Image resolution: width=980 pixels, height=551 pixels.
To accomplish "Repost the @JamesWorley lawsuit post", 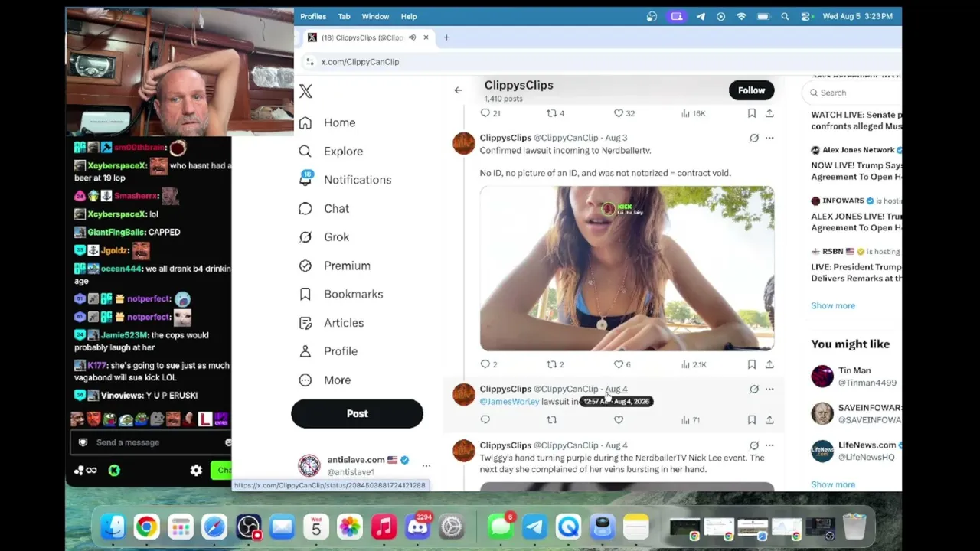I will point(551,419).
